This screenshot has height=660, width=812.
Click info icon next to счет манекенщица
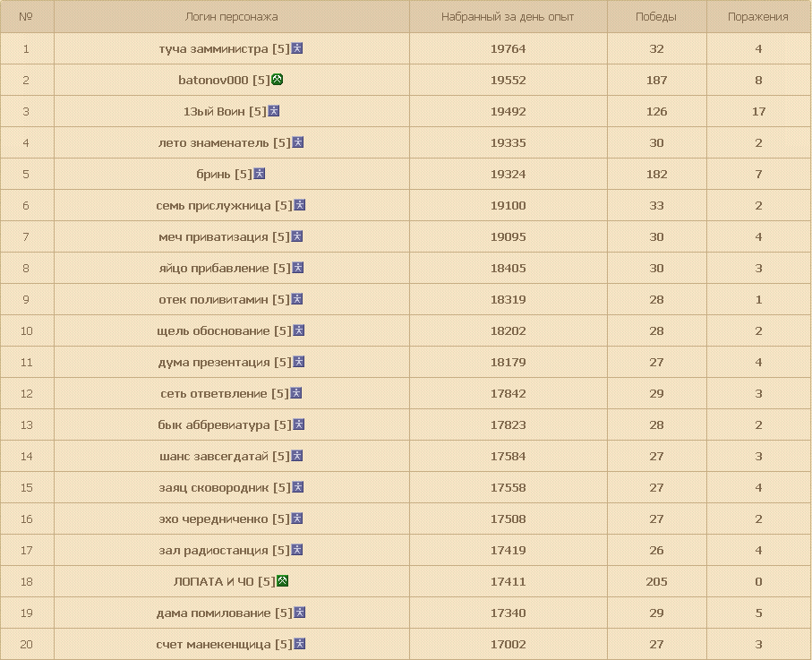pos(299,643)
